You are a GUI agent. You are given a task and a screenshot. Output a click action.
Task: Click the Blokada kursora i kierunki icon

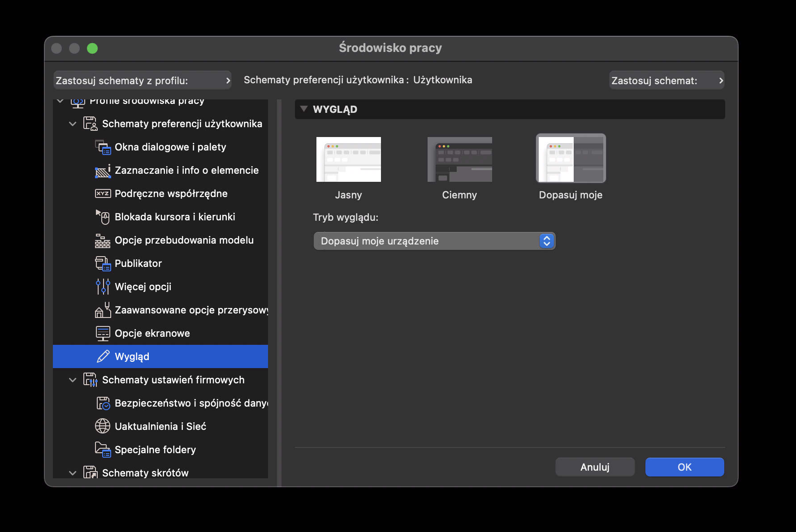[103, 217]
